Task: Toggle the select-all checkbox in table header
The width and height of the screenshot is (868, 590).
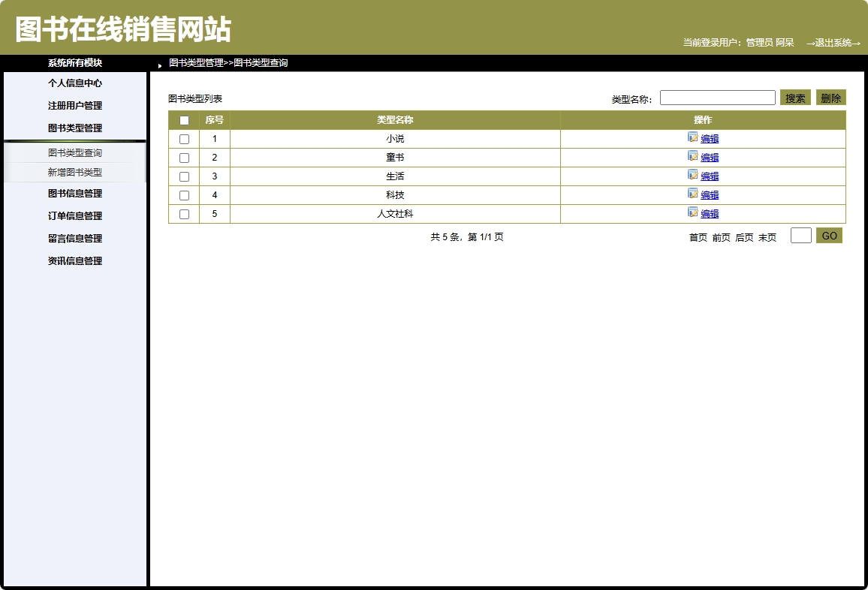Action: (183, 120)
